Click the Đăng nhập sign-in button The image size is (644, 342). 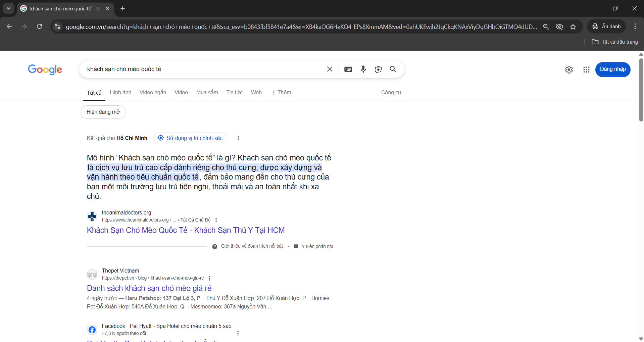(613, 69)
